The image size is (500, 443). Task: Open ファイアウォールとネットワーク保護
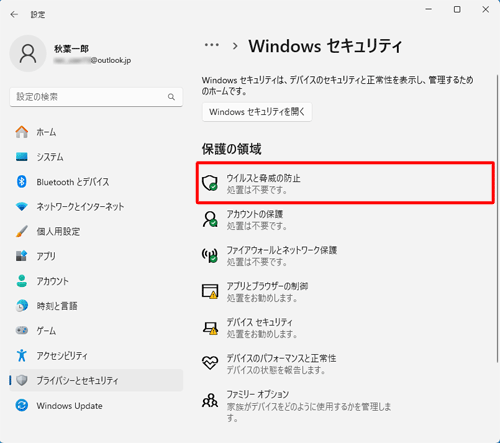click(345, 256)
